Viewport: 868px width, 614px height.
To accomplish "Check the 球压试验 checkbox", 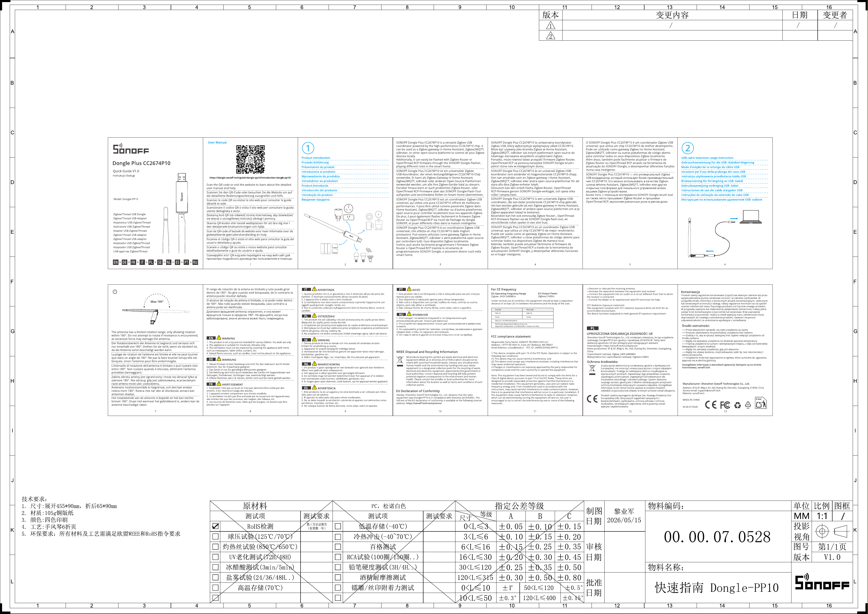I will pyautogui.click(x=215, y=536).
